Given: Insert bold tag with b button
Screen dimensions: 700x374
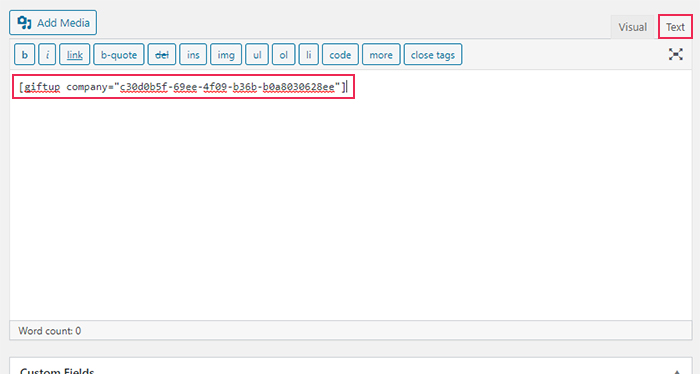Looking at the screenshot, I should click(25, 54).
